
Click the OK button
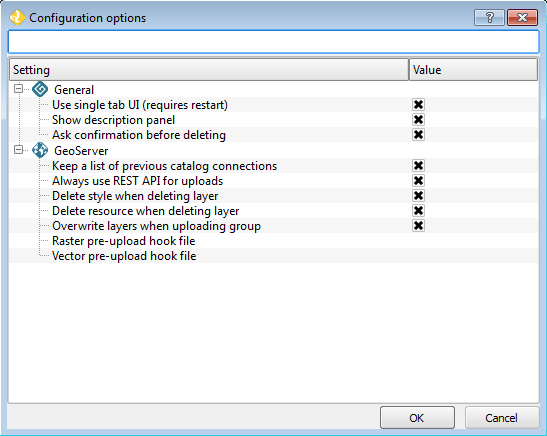(417, 418)
